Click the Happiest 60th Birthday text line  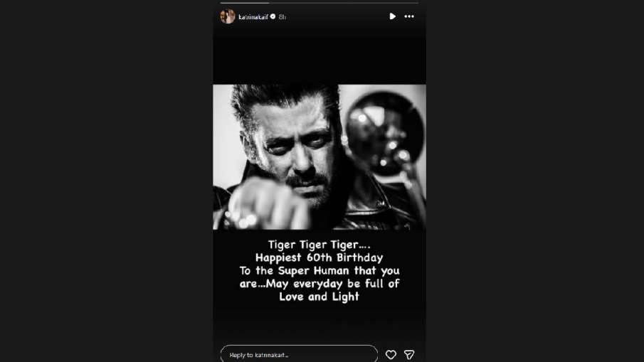319,257
